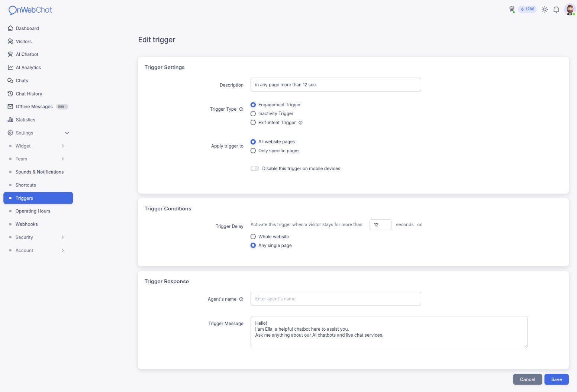This screenshot has width=577, height=392.
Task: Expand the Team submenu
Action: pyautogui.click(x=62, y=159)
